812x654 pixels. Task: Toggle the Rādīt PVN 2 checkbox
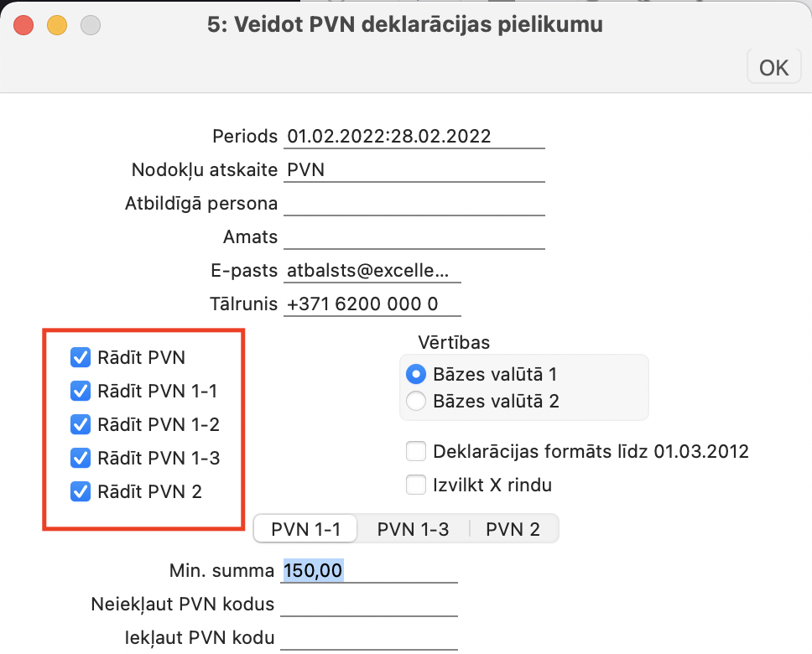pyautogui.click(x=81, y=492)
